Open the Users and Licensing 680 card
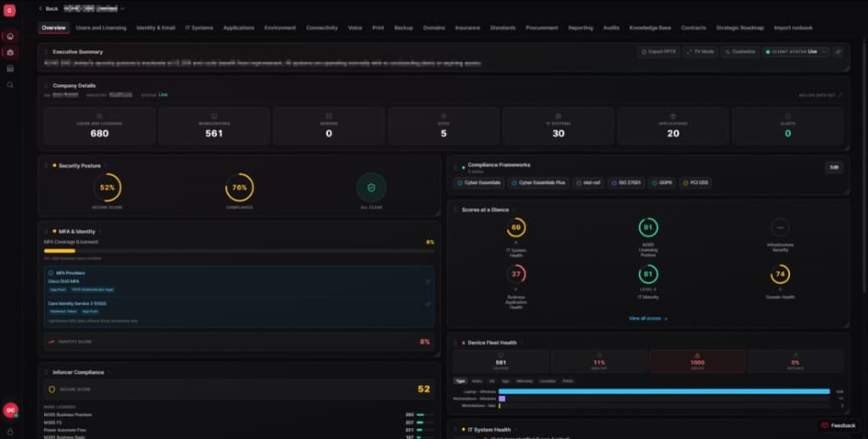 (100, 126)
